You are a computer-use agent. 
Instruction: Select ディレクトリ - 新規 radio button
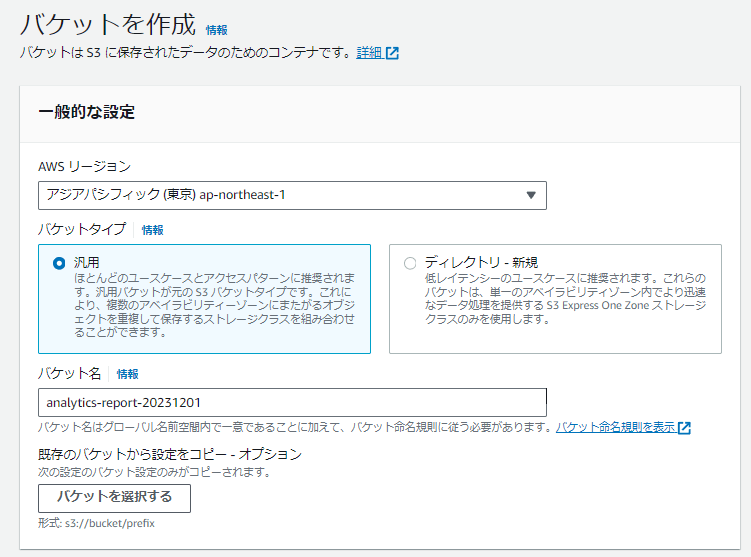point(410,263)
